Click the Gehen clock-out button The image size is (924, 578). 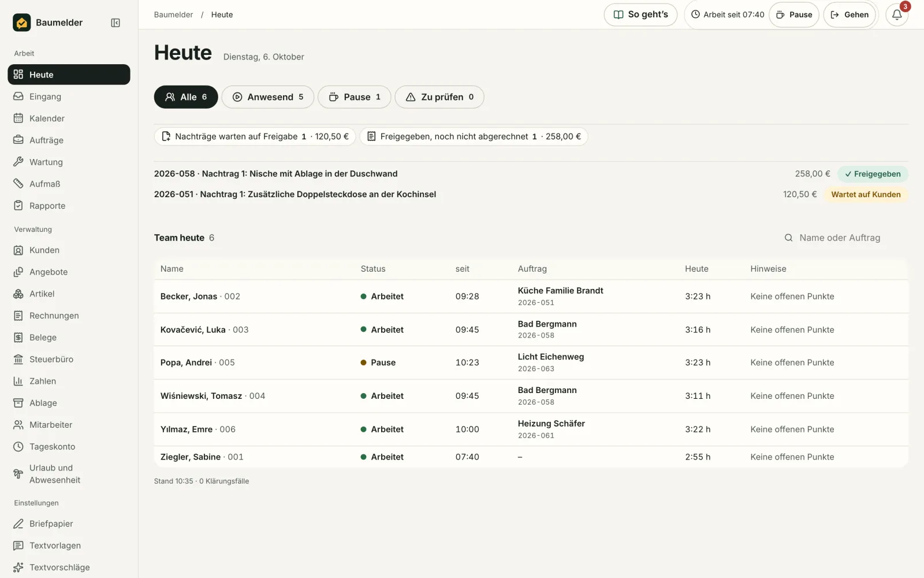(850, 14)
